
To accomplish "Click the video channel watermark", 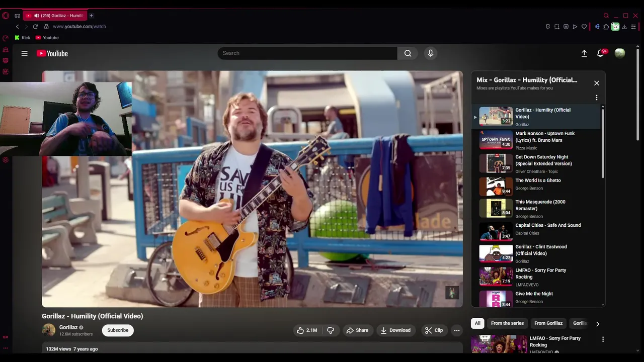I will click(x=452, y=293).
